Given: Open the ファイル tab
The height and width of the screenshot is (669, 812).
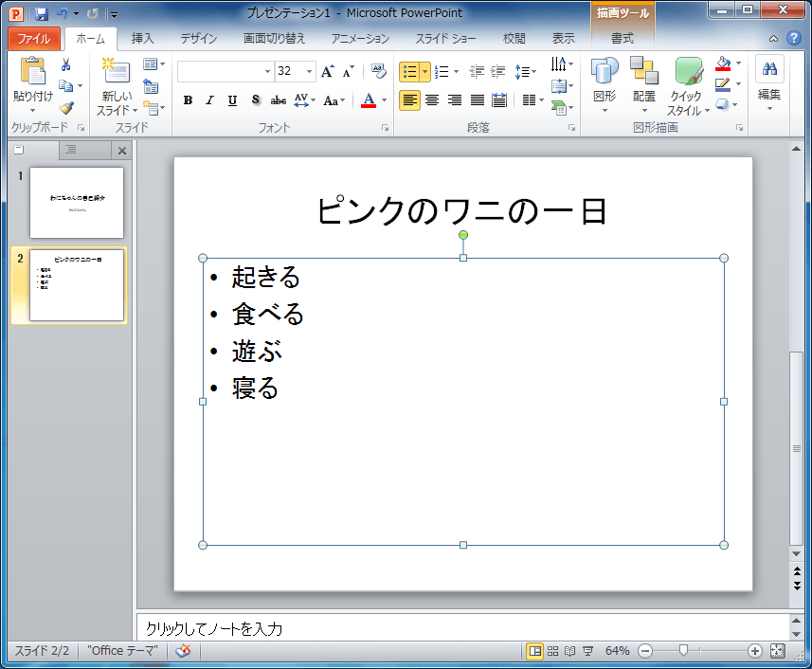Looking at the screenshot, I should [x=34, y=38].
